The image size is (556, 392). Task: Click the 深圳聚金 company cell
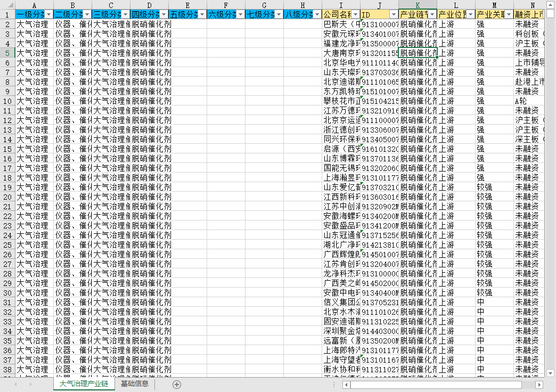pos(341,331)
